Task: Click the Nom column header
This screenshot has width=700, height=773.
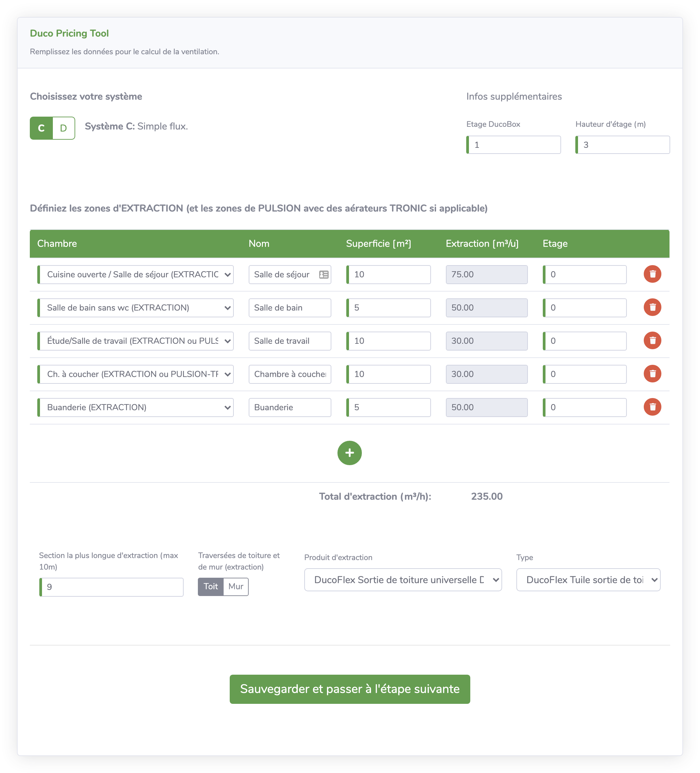Action: coord(259,244)
